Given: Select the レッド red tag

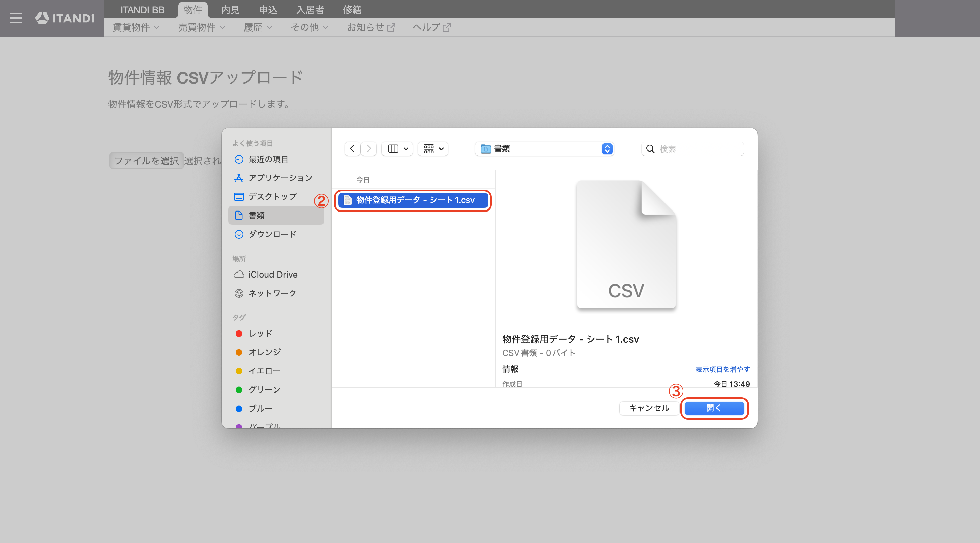Looking at the screenshot, I should point(276,333).
